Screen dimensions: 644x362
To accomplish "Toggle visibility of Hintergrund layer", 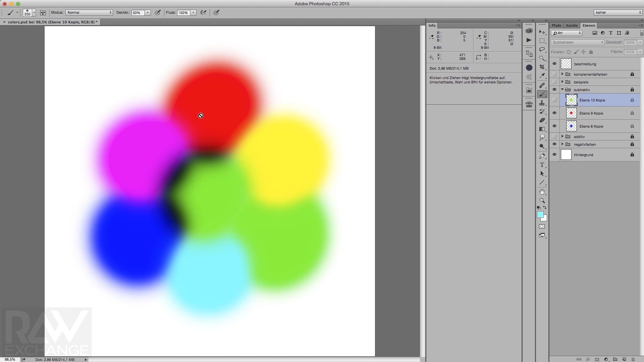I will click(555, 155).
